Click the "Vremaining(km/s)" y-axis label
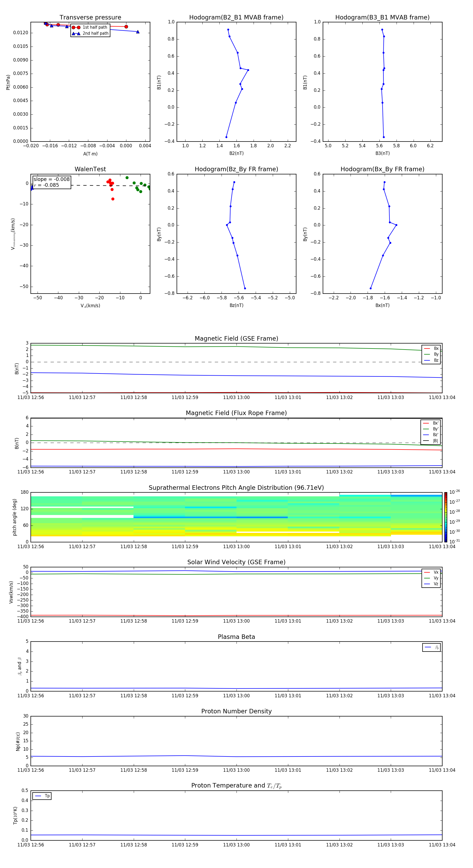Screen dimensions: 473x868 tap(13, 234)
